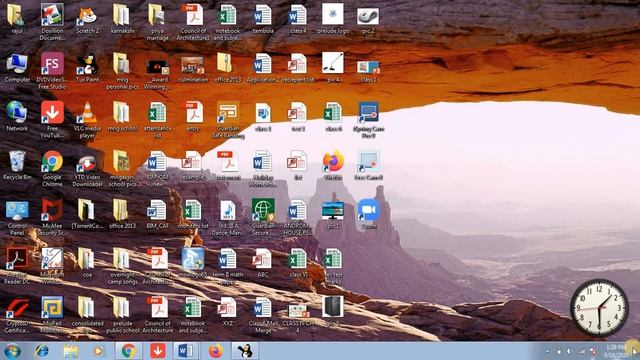
Task: Open Windows Explorer from the taskbar
Action: pyautogui.click(x=70, y=351)
